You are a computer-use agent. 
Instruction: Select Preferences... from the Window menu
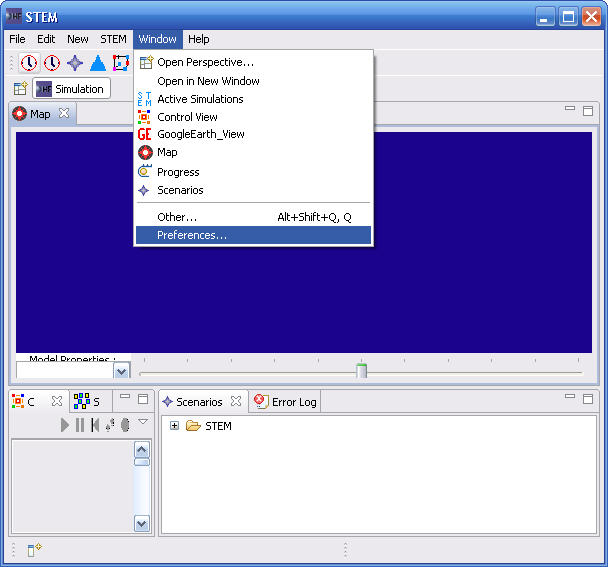click(192, 235)
